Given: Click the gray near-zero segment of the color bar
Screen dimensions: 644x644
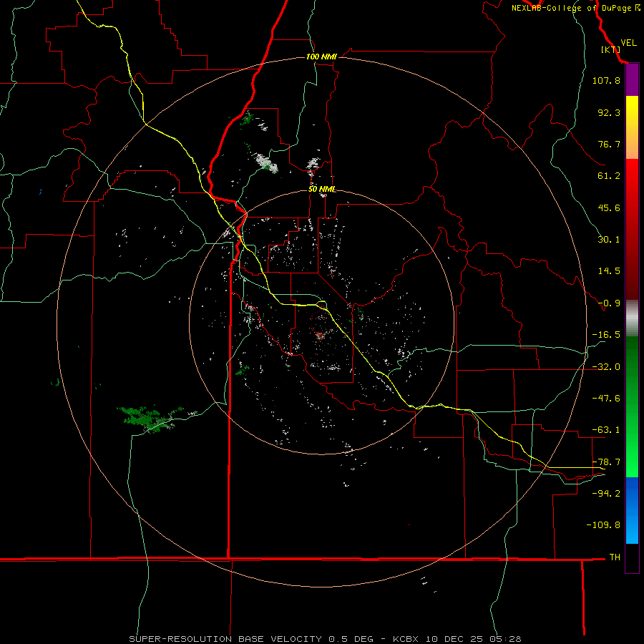Looking at the screenshot, I should pos(632,318).
